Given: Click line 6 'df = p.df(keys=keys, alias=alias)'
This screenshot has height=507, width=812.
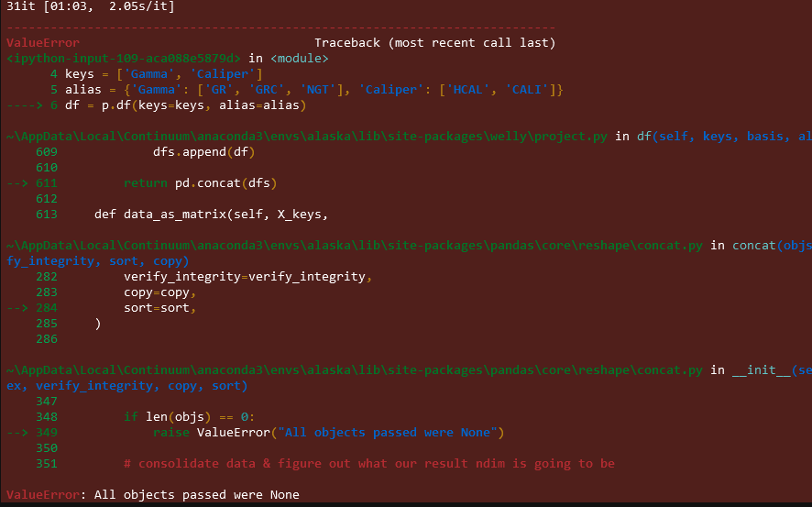Looking at the screenshot, I should point(185,105).
